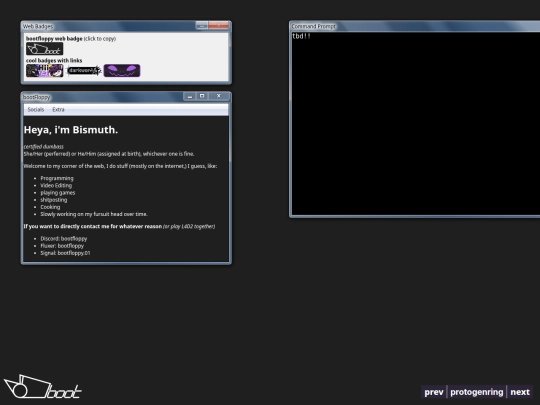Click the 'Video Editing' list item
The image size is (540, 405).
click(x=56, y=186)
